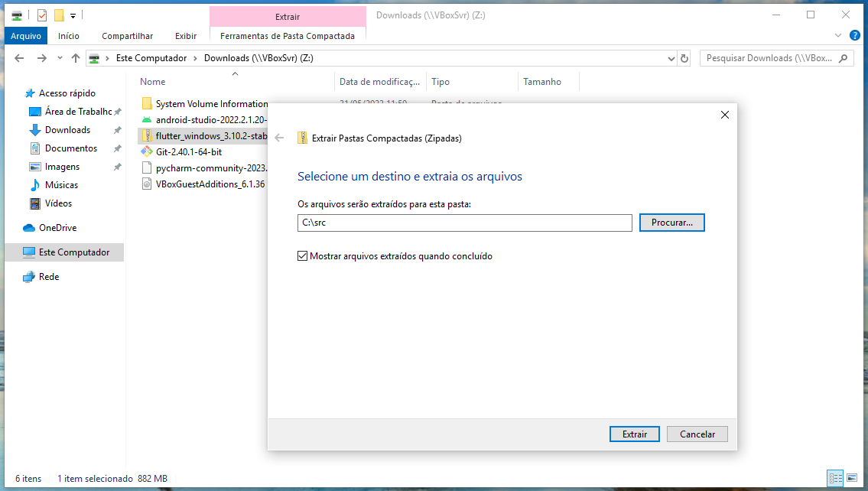Switch to the Compartilhar ribbon tab
Viewport: 868px width, 491px height.
127,36
